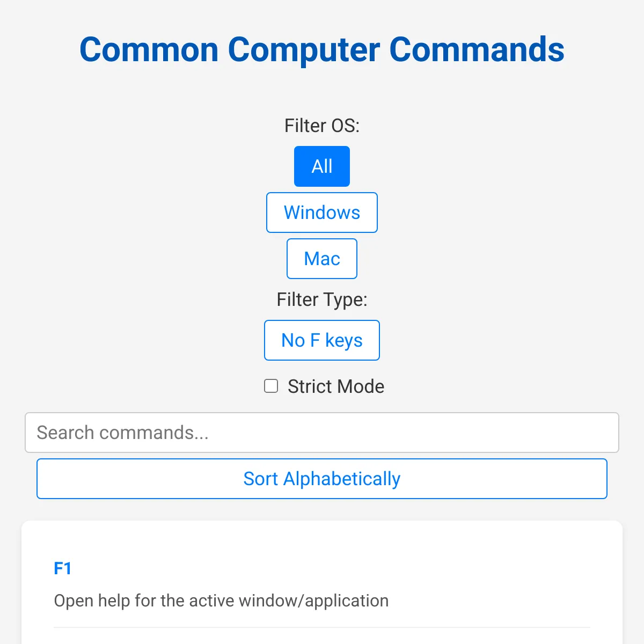Enable the Strict Mode checkbox
The height and width of the screenshot is (644, 644).
pos(271,386)
